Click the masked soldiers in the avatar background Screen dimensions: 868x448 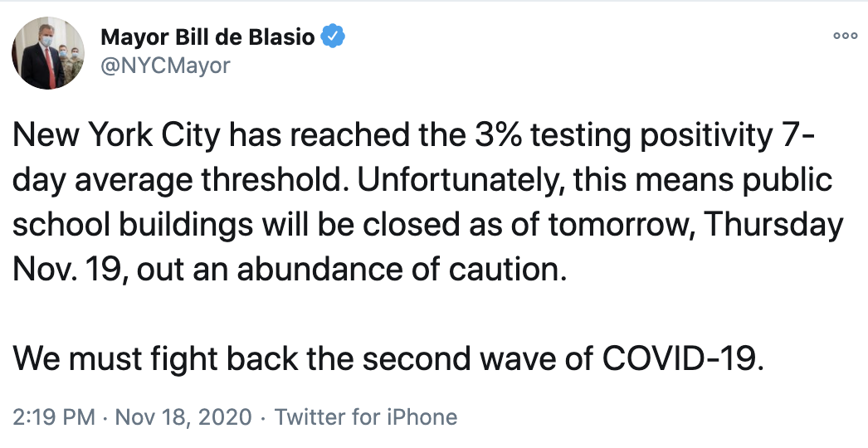(x=71, y=64)
